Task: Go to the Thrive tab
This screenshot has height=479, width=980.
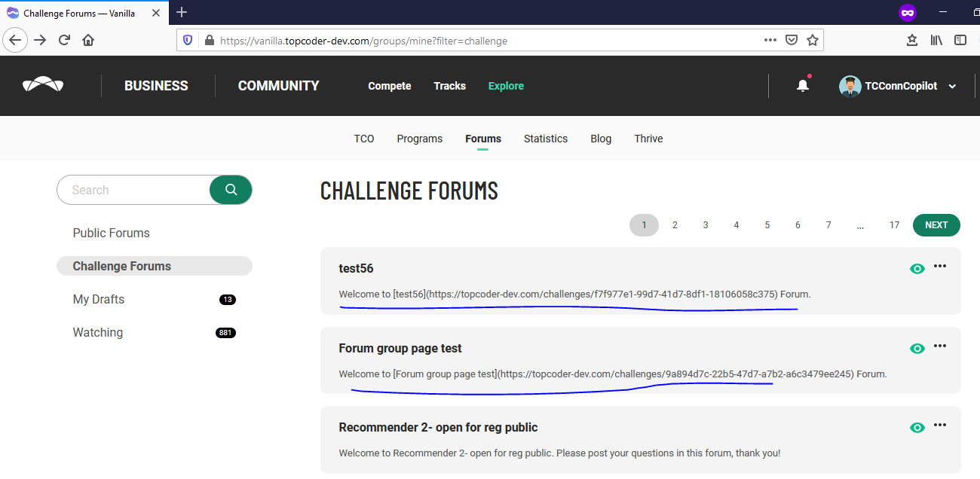Action: (648, 139)
